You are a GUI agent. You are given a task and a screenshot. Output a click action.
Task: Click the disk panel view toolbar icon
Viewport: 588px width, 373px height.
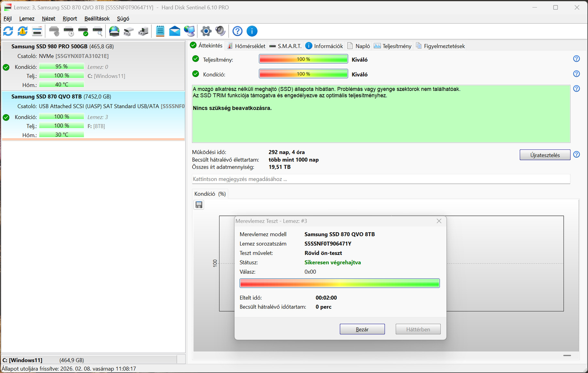coord(37,31)
